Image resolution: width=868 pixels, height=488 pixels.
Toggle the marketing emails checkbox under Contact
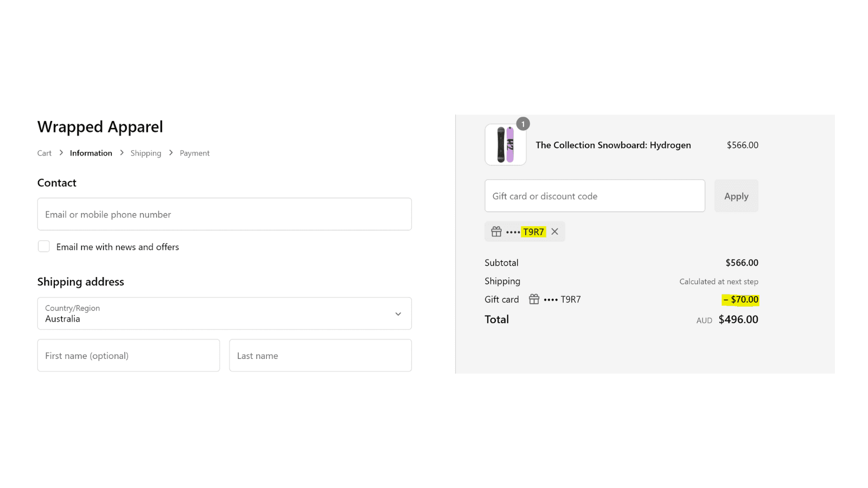tap(43, 246)
